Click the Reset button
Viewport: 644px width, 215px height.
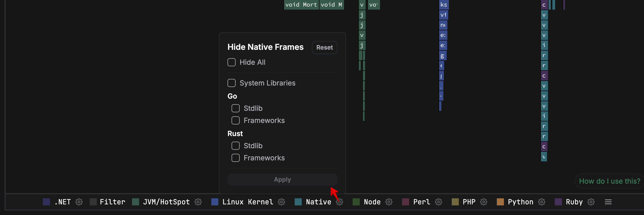[324, 48]
